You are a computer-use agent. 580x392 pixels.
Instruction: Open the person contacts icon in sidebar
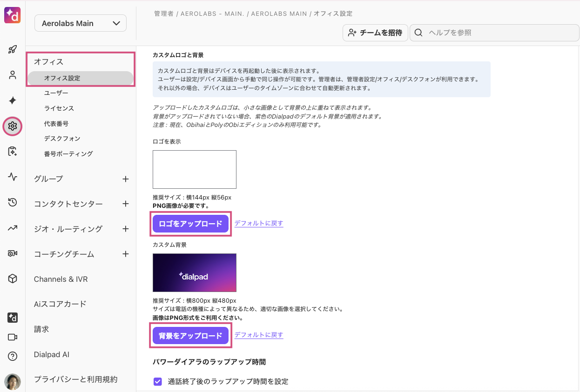[x=13, y=75]
